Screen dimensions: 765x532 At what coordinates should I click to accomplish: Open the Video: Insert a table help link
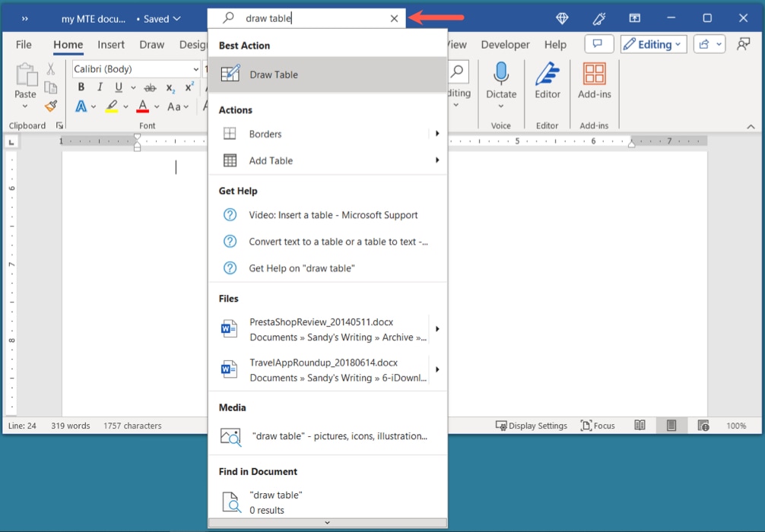click(333, 215)
